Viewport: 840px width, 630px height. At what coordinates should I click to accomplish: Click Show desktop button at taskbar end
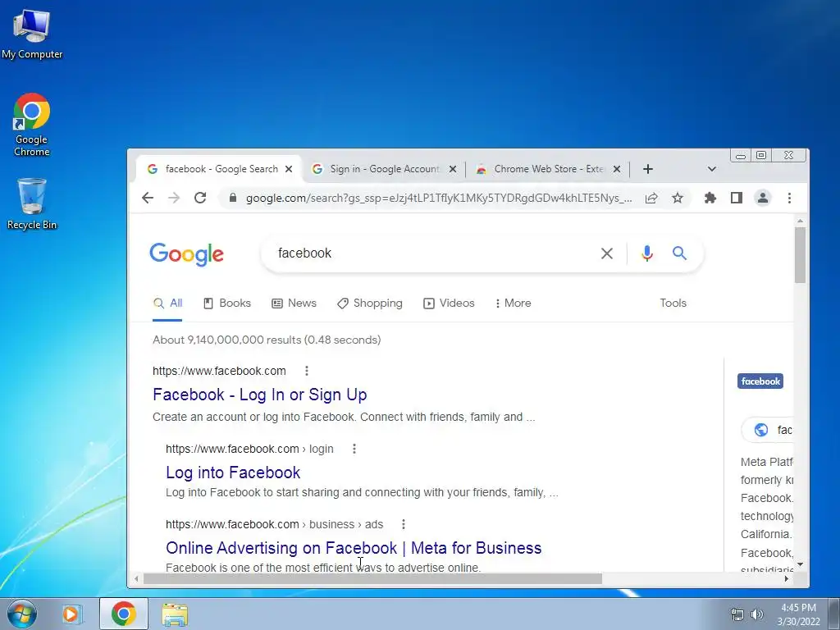[x=834, y=614]
